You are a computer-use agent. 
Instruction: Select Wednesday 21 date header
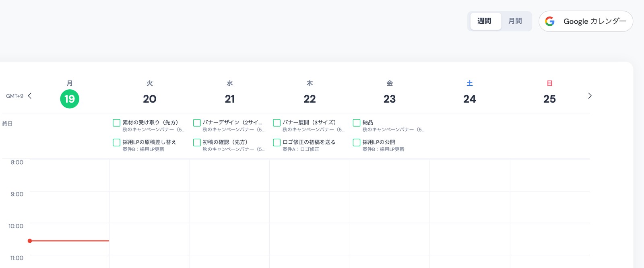(x=230, y=99)
